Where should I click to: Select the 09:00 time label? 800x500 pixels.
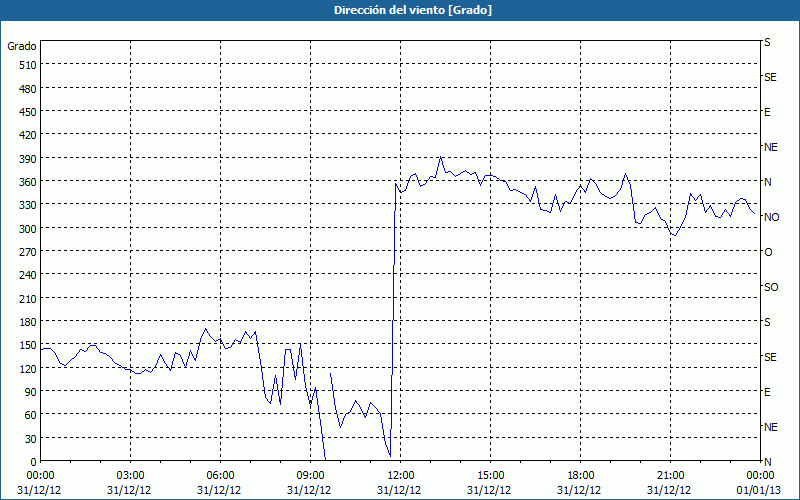pos(310,476)
